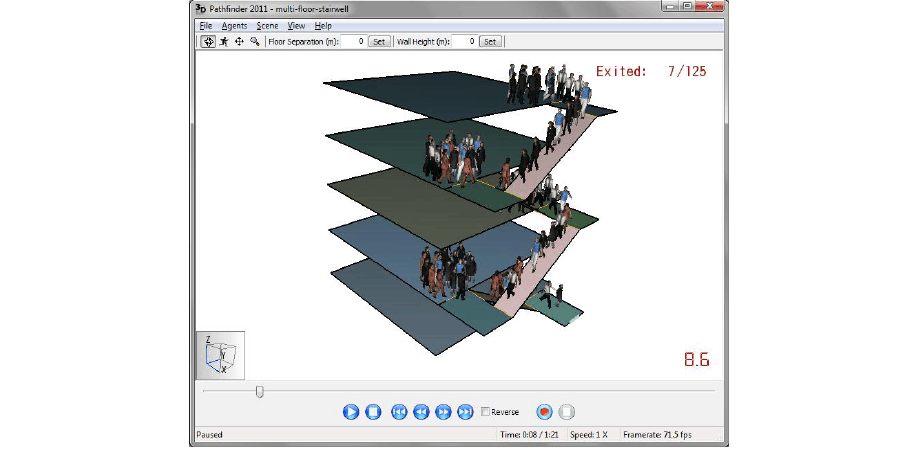Enable the Reverse checkbox
Image resolution: width=917 pixels, height=452 pixels.
pyautogui.click(x=486, y=412)
